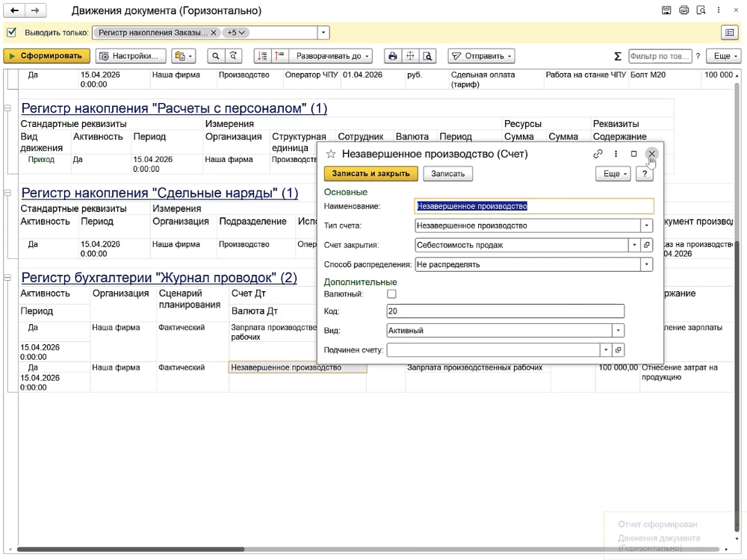Click the print preview icon
The width and height of the screenshot is (747, 560).
427,56
